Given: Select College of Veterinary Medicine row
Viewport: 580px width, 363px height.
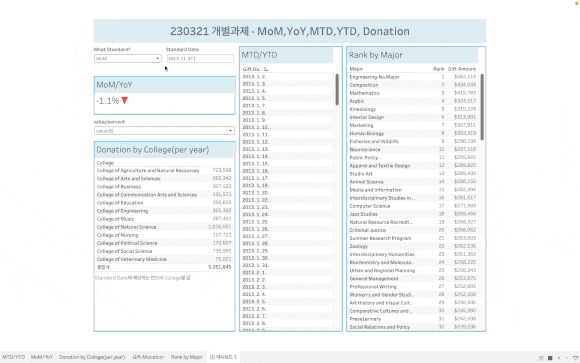Looking at the screenshot, I should (x=164, y=259).
